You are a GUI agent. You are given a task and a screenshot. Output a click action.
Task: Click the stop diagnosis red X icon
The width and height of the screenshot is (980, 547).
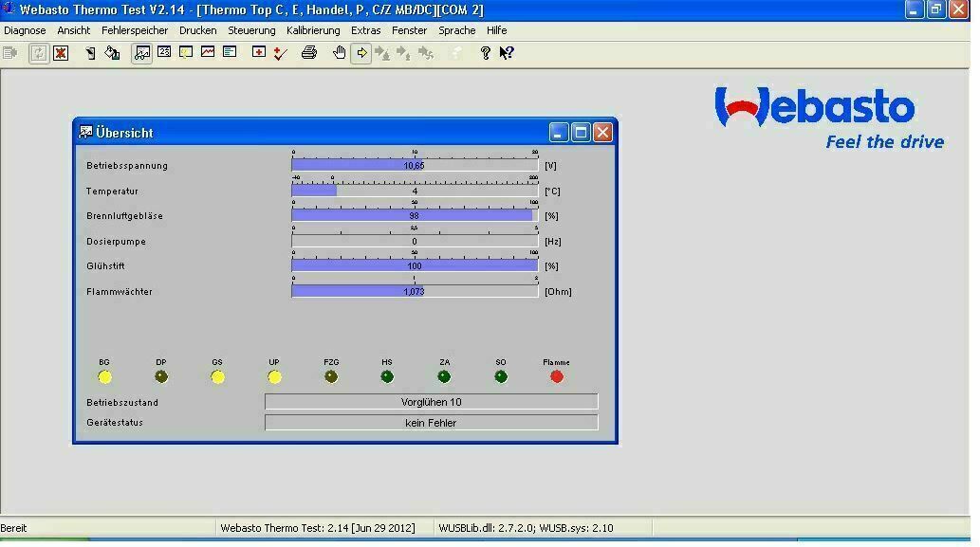61,53
